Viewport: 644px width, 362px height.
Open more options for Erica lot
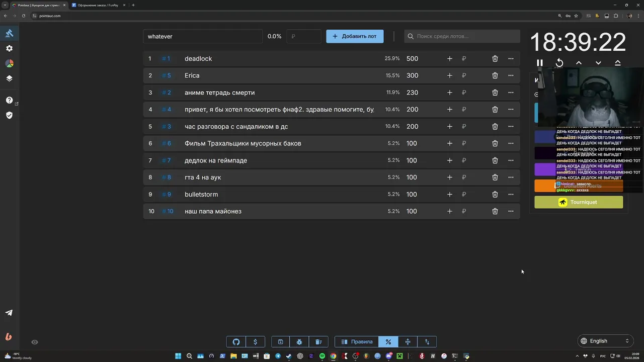(x=511, y=75)
